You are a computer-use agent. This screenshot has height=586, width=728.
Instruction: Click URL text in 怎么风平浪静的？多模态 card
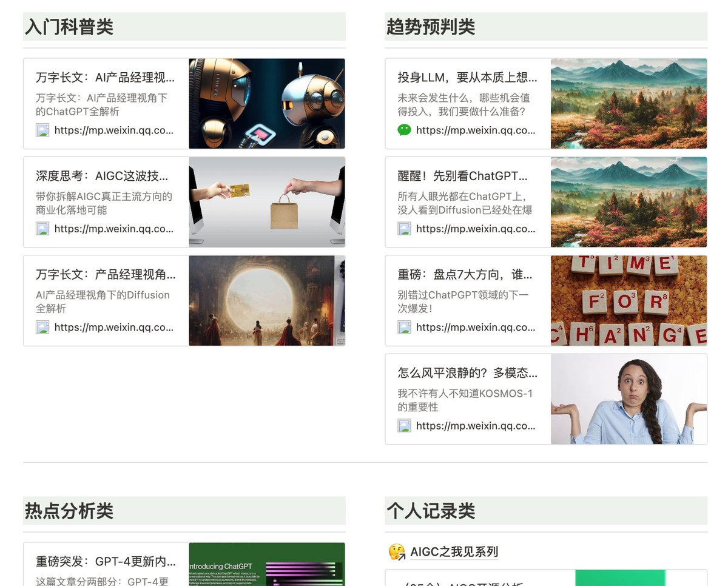click(476, 426)
